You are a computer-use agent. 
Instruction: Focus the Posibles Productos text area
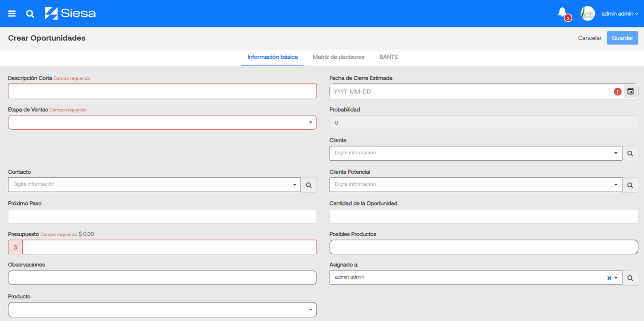(x=484, y=247)
